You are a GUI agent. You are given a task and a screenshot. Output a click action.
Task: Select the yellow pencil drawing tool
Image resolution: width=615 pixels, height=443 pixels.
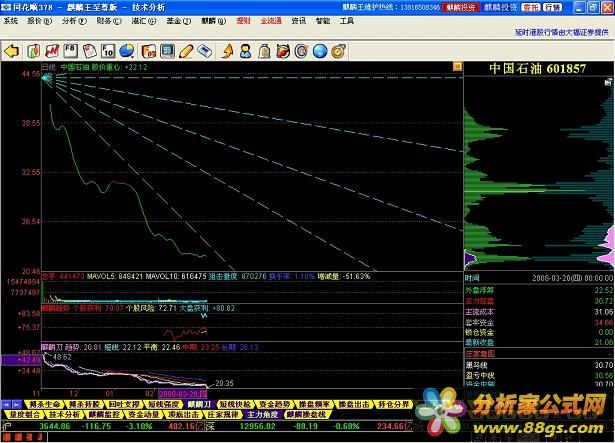pyautogui.click(x=186, y=51)
